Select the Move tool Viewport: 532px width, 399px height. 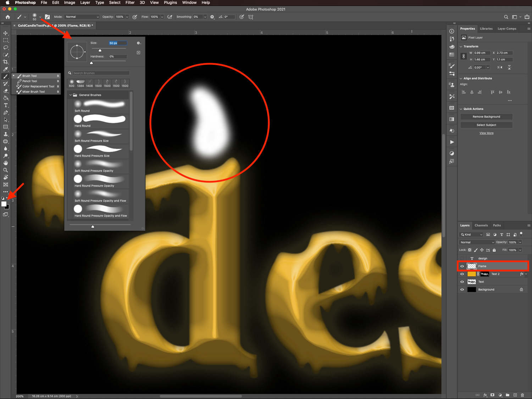click(6, 33)
